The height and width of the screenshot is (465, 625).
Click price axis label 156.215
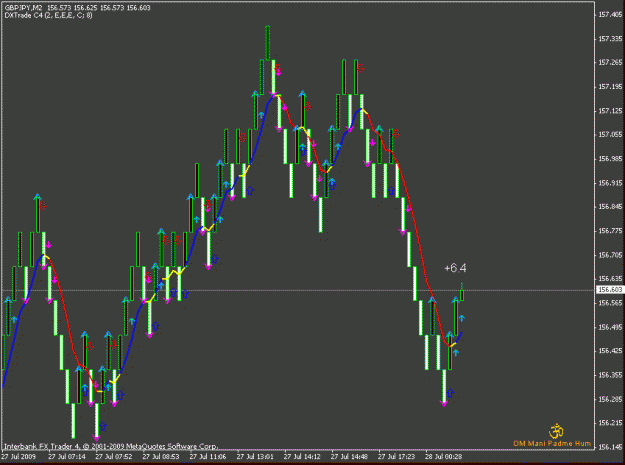[610, 423]
